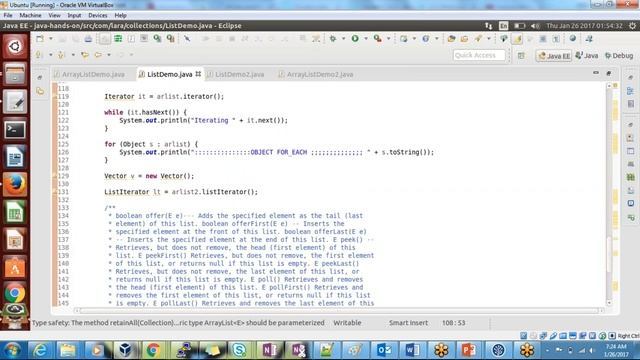Open the VirtualBox View menu
The width and height of the screenshot is (640, 360).
click(x=54, y=15)
